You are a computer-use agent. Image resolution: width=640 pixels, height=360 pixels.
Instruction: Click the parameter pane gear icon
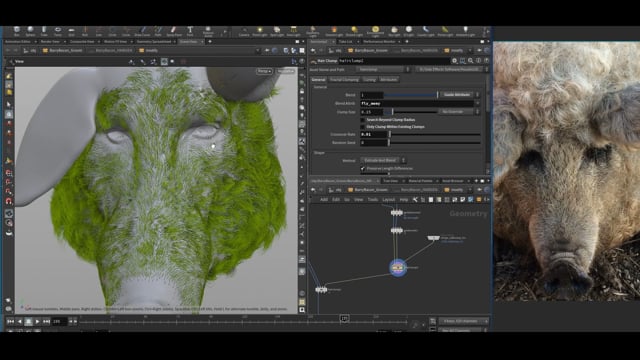pos(454,61)
